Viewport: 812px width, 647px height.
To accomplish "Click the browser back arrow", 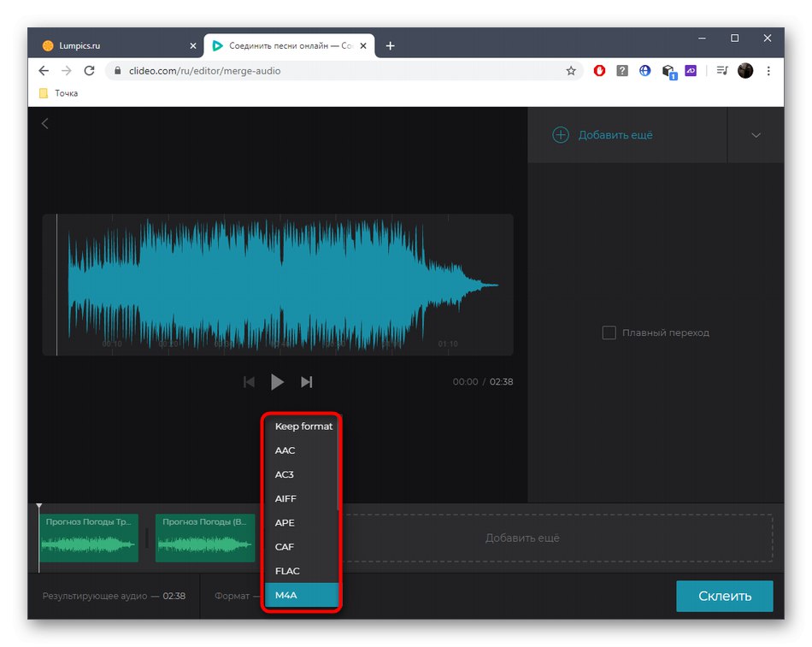I will (x=44, y=71).
